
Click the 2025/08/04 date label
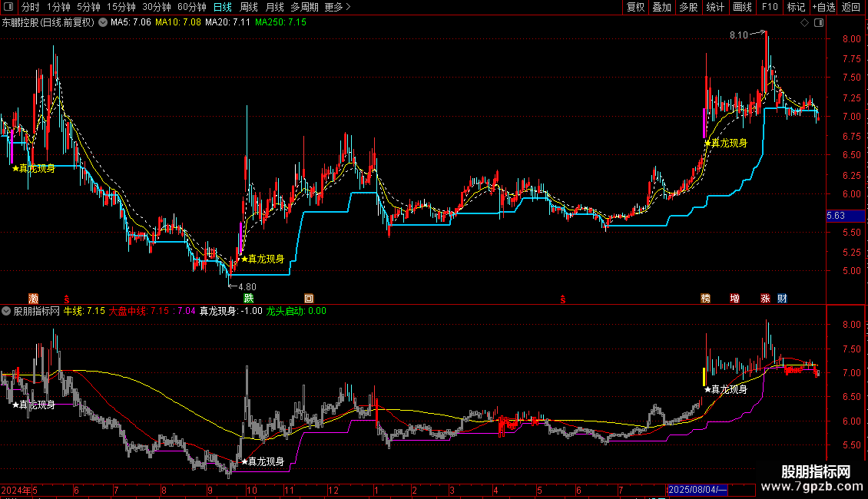coord(697,490)
